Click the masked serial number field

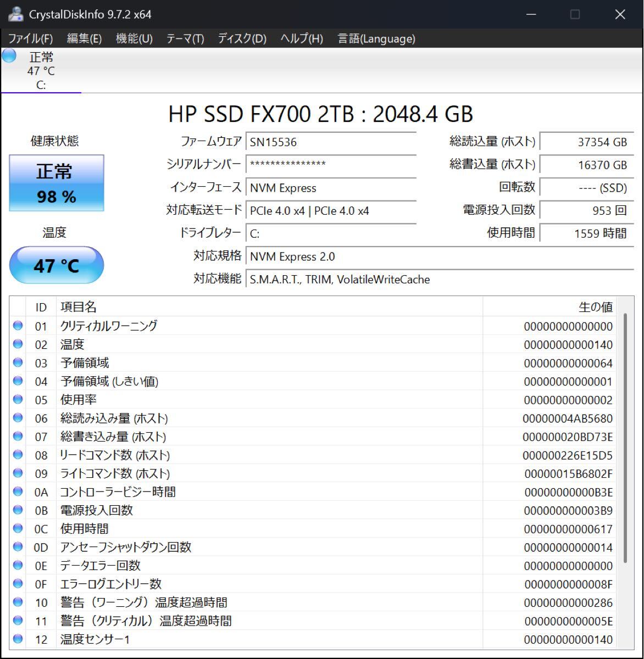[331, 165]
